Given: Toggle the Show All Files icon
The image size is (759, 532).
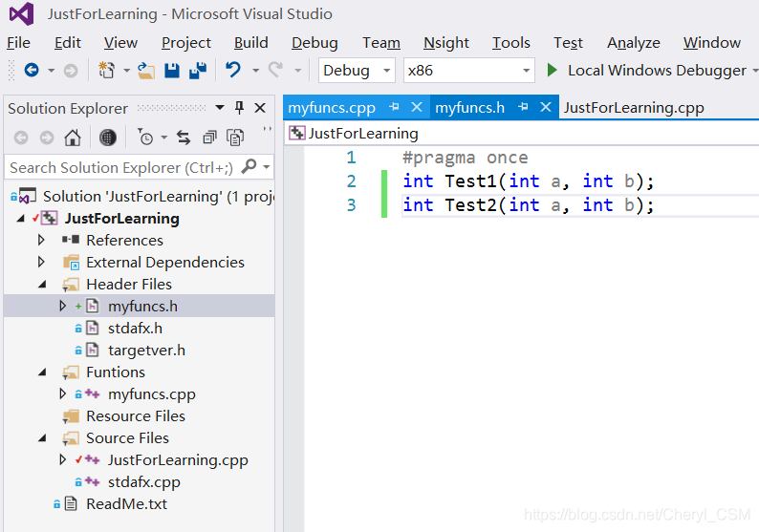Looking at the screenshot, I should coord(235,138).
